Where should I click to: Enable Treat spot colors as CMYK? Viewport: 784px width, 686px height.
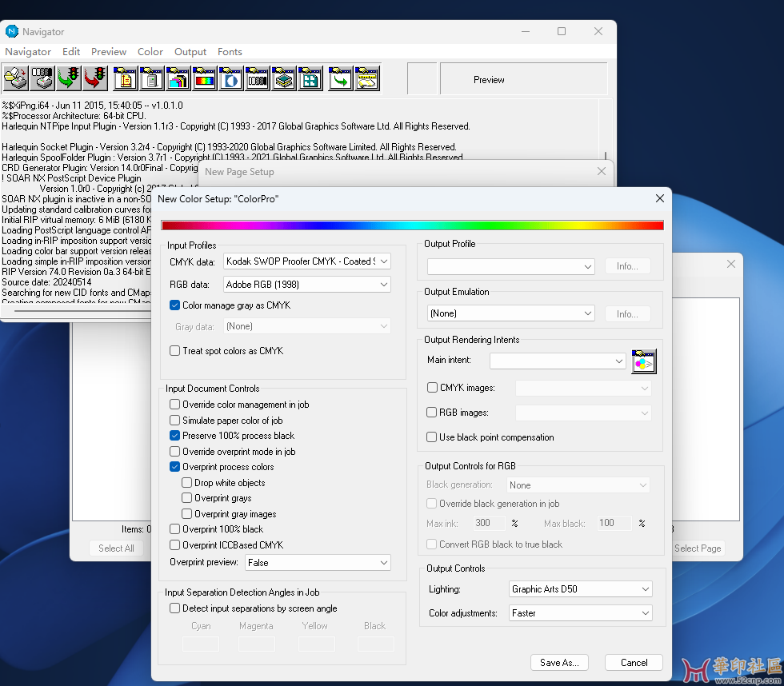(174, 351)
